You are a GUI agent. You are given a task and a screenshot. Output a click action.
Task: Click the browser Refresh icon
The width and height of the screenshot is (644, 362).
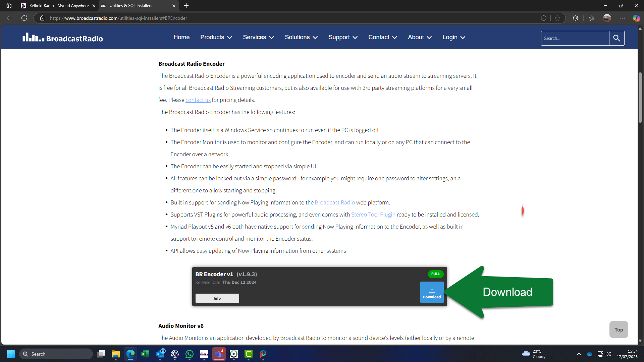click(24, 18)
